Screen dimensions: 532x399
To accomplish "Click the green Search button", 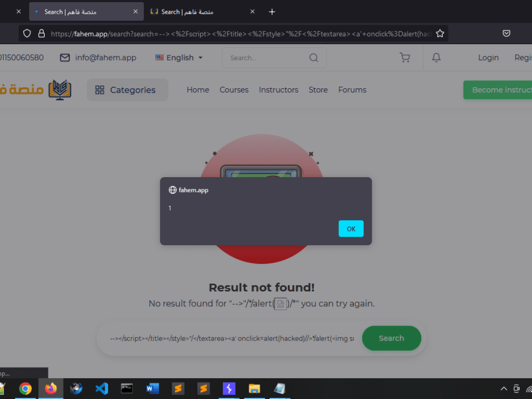I will [x=392, y=338].
